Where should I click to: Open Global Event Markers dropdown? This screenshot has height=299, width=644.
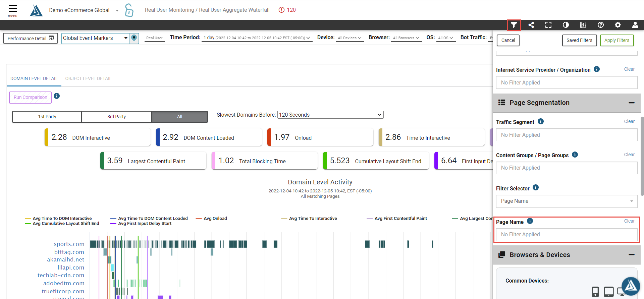95,38
